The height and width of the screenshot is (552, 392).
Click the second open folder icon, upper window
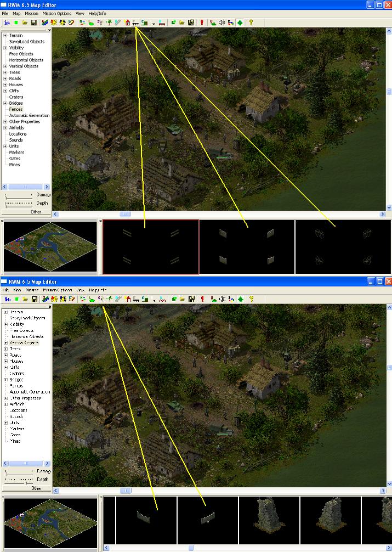[x=182, y=22]
